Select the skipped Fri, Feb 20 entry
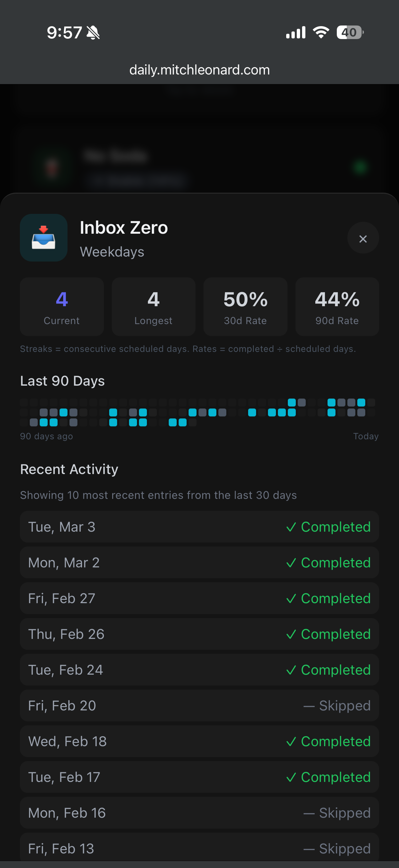 click(x=199, y=705)
